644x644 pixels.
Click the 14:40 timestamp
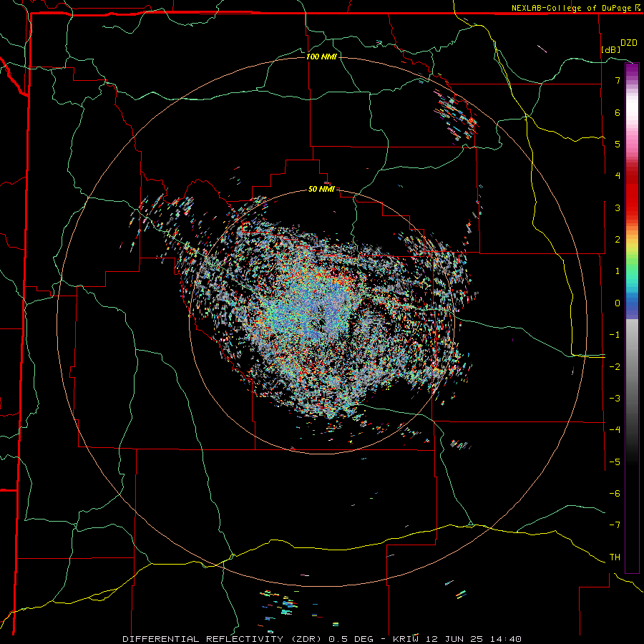[507, 639]
